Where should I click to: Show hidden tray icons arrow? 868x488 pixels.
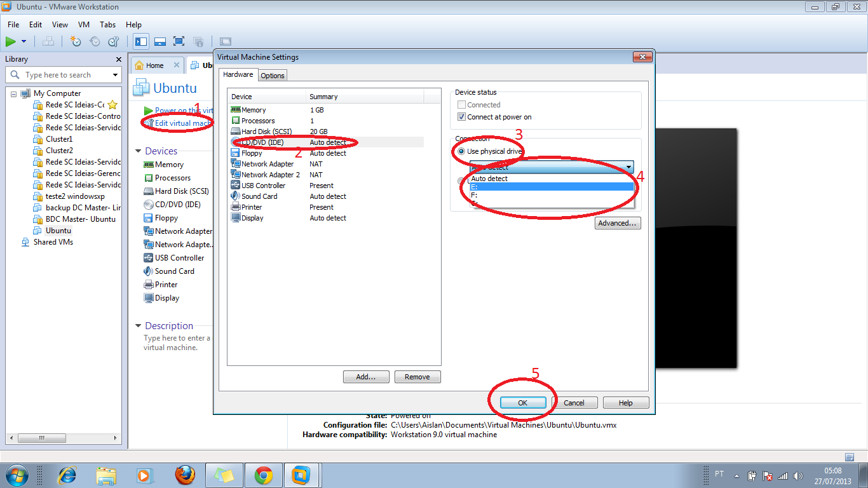pyautogui.click(x=736, y=476)
